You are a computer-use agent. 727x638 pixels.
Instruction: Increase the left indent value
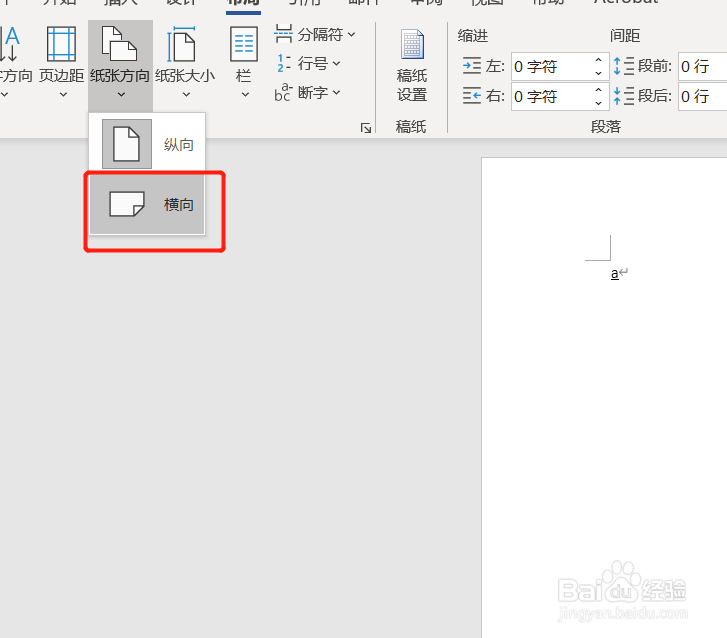[599, 60]
